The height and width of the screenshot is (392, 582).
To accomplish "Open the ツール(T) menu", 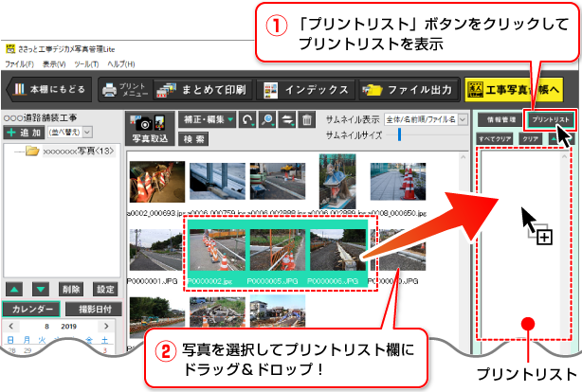I will tap(86, 64).
